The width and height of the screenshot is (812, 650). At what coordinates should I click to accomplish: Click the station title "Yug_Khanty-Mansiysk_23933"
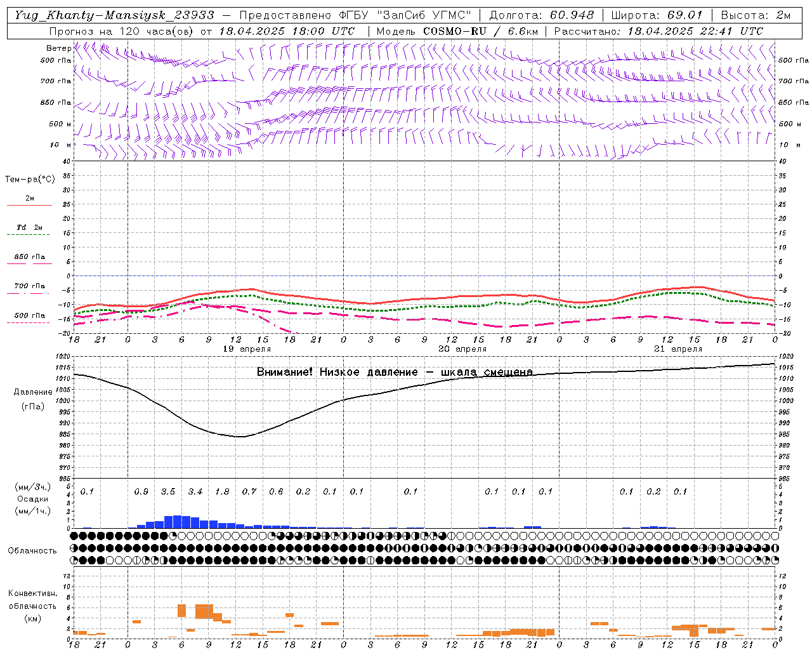click(x=114, y=15)
